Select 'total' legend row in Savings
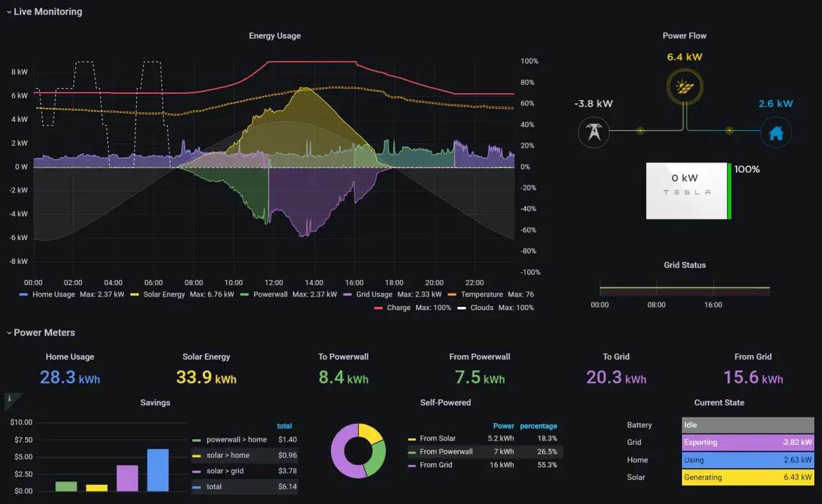The height and width of the screenshot is (504, 822). (x=245, y=487)
